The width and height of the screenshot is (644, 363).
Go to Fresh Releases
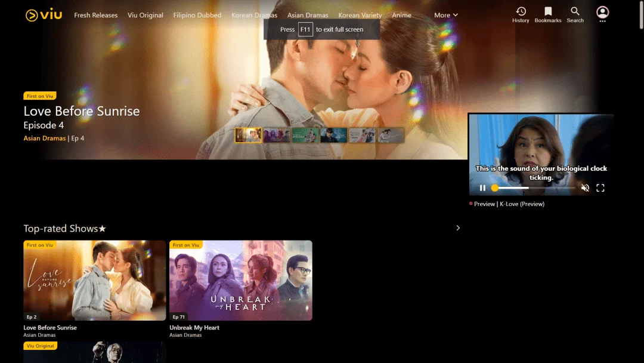[x=95, y=15]
